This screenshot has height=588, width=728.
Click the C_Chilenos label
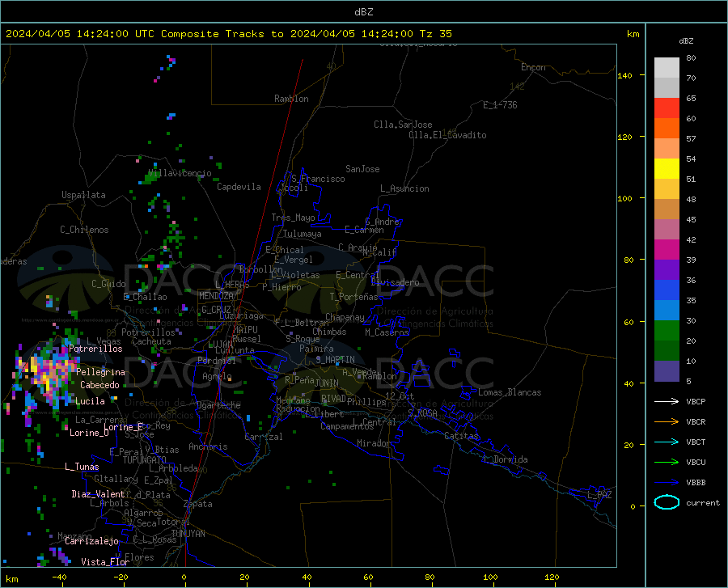tap(84, 230)
